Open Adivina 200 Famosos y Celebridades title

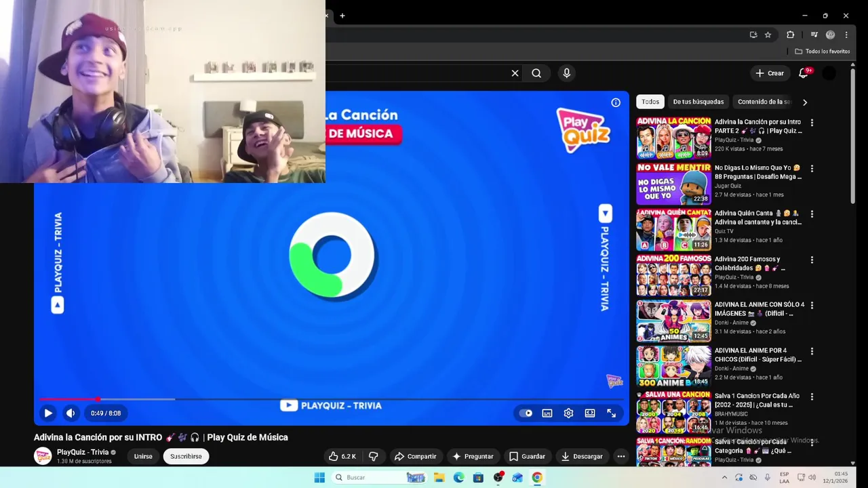[750, 264]
